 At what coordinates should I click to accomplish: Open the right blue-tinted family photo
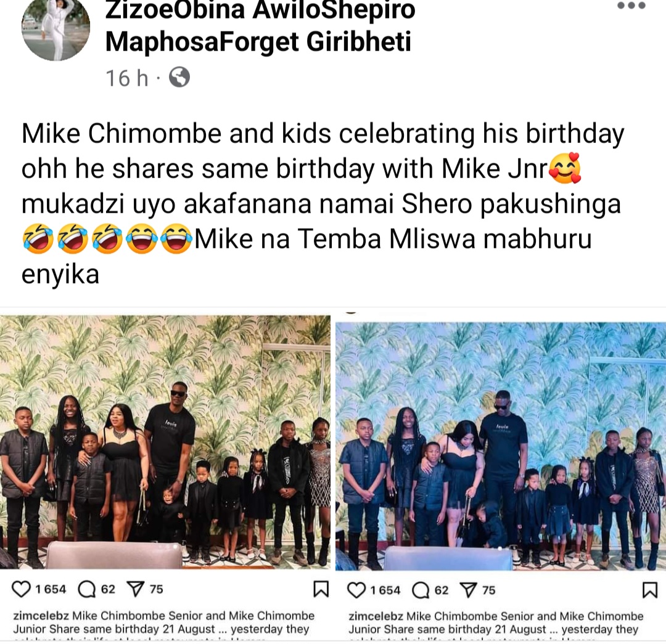pos(501,446)
